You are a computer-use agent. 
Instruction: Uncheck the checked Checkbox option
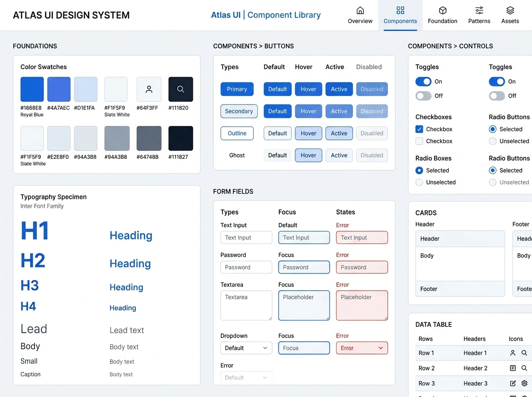419,129
